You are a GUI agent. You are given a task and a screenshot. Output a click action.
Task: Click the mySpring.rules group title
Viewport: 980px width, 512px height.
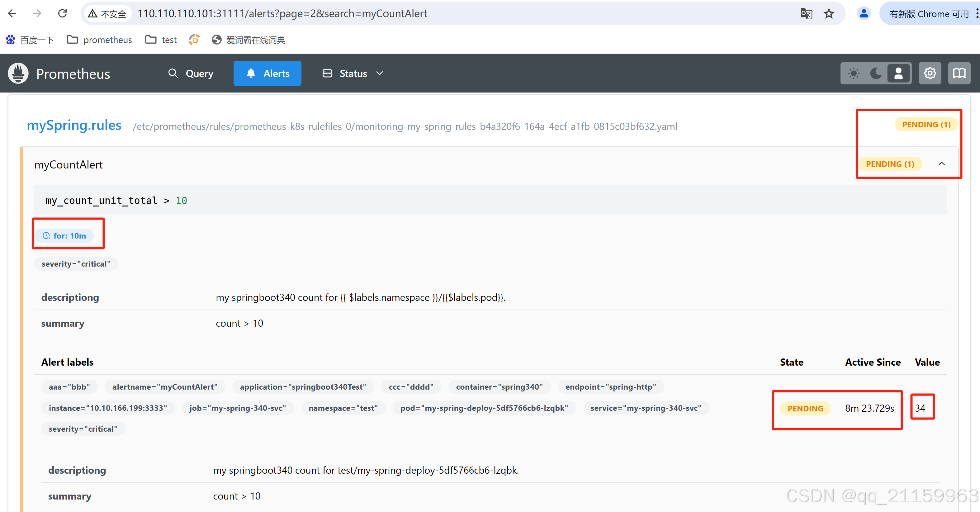tap(74, 125)
